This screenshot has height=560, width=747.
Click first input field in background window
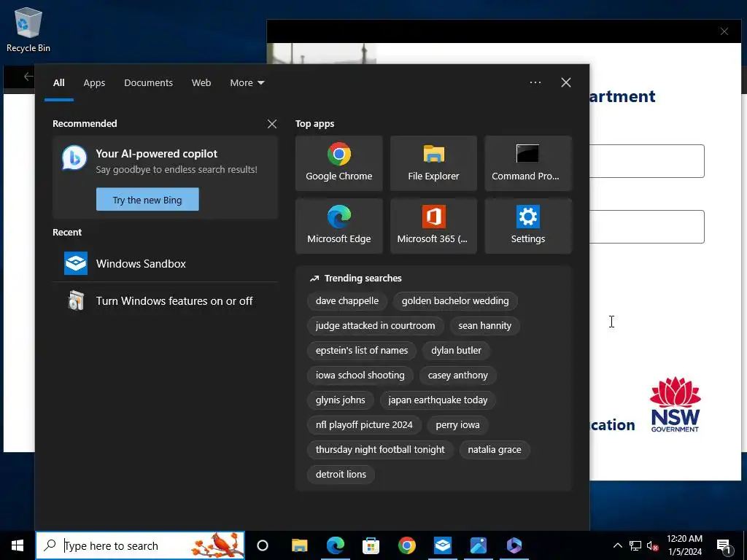tap(646, 161)
